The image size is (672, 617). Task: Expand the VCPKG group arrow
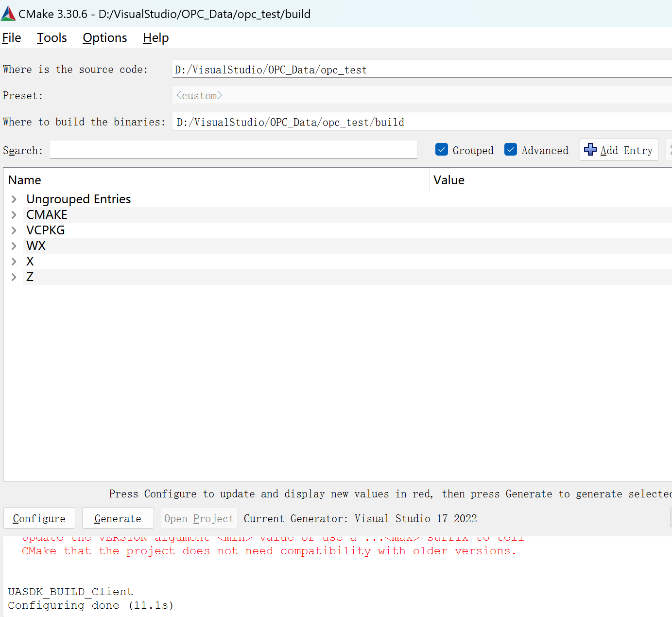(x=14, y=230)
